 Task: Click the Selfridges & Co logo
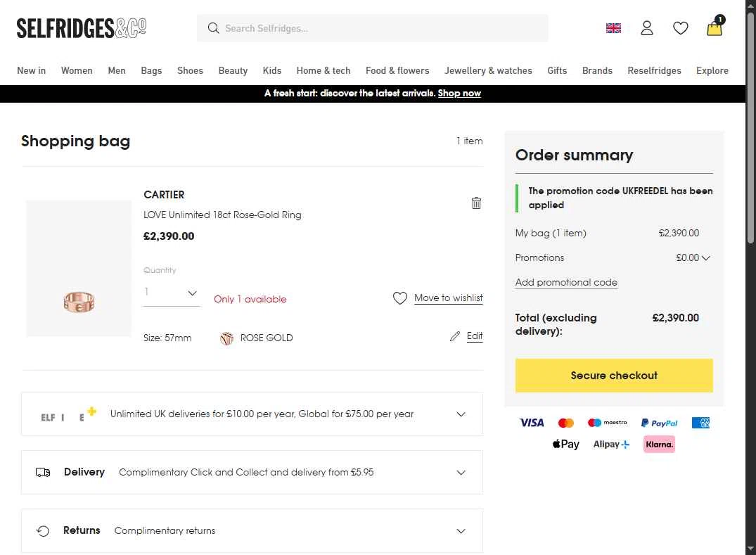82,28
